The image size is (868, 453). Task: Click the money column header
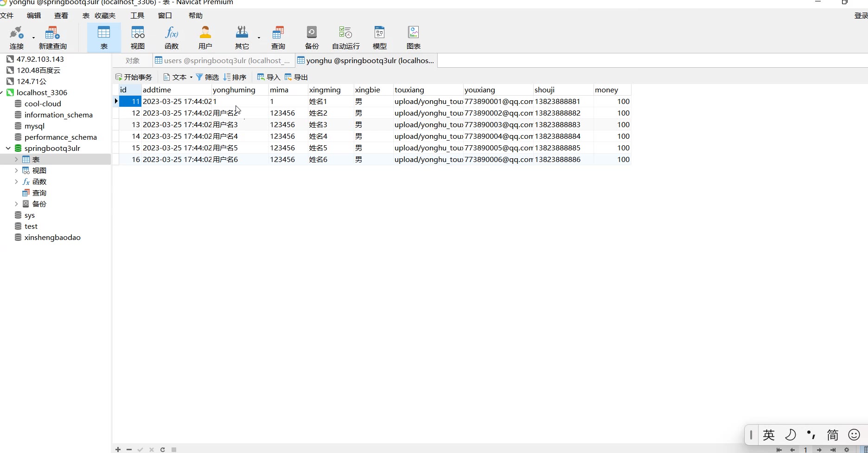coord(612,90)
